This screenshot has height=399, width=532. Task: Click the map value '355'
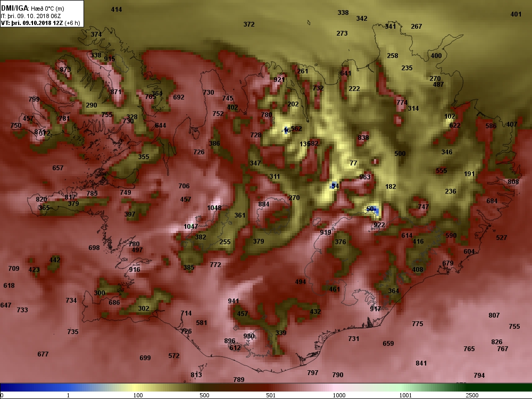click(x=144, y=157)
